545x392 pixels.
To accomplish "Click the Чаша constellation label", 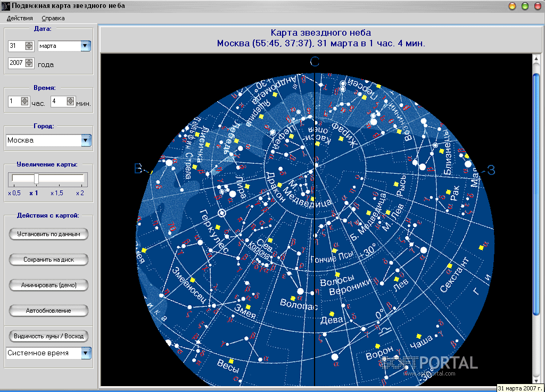I will (x=422, y=341).
